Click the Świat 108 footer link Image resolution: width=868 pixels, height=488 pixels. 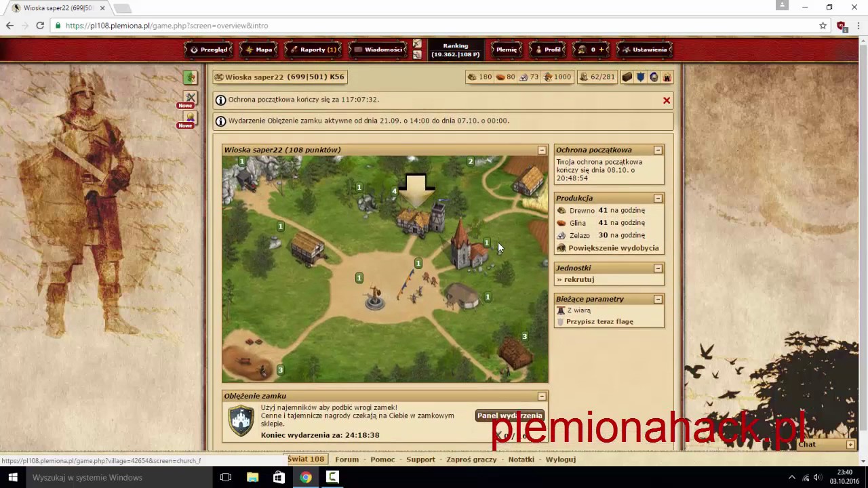(306, 460)
